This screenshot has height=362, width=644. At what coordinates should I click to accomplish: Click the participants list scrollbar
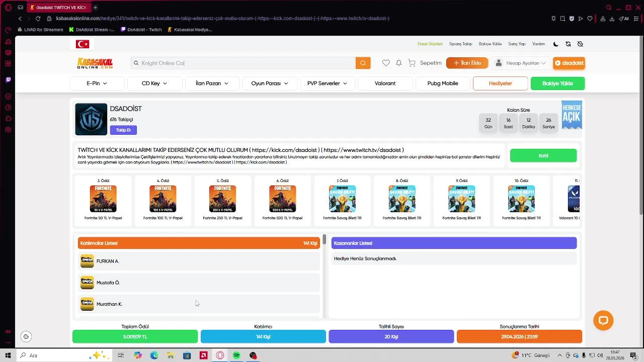coord(325,240)
